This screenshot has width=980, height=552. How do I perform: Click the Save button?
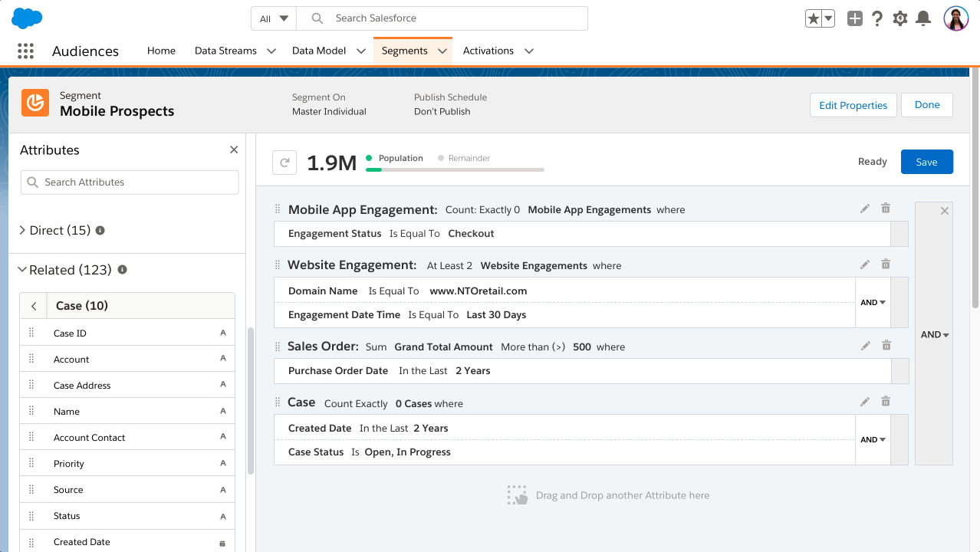click(926, 162)
